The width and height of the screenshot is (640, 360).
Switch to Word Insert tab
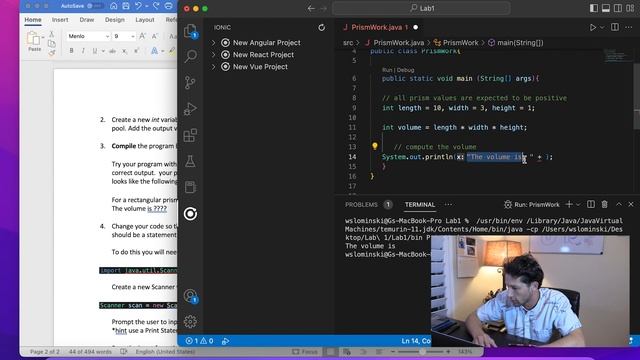60,20
